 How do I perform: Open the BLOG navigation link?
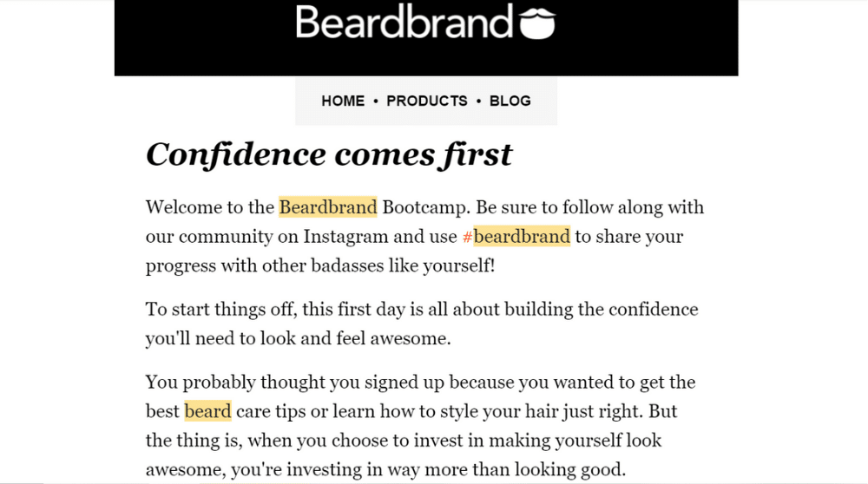coord(510,101)
